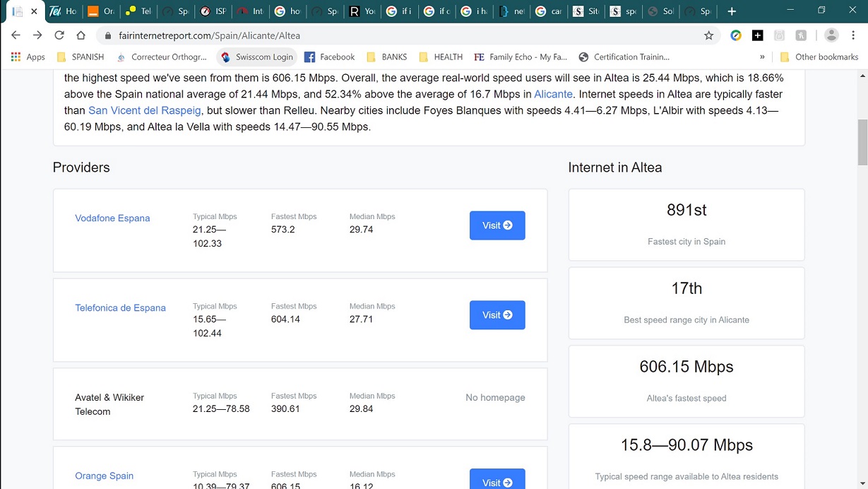Image resolution: width=868 pixels, height=489 pixels.
Task: Follow the San Vicent del Raspeig link
Action: click(x=145, y=110)
